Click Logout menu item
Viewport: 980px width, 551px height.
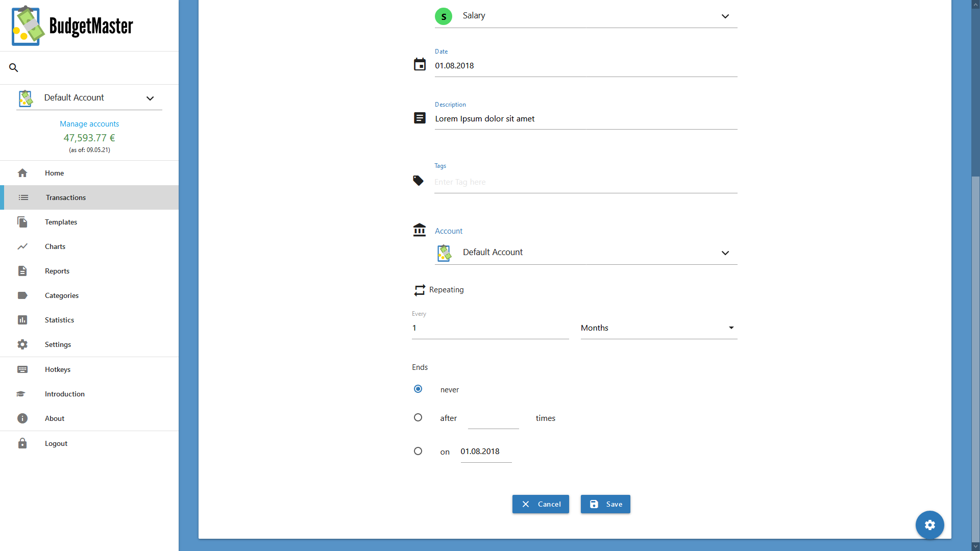click(89, 443)
